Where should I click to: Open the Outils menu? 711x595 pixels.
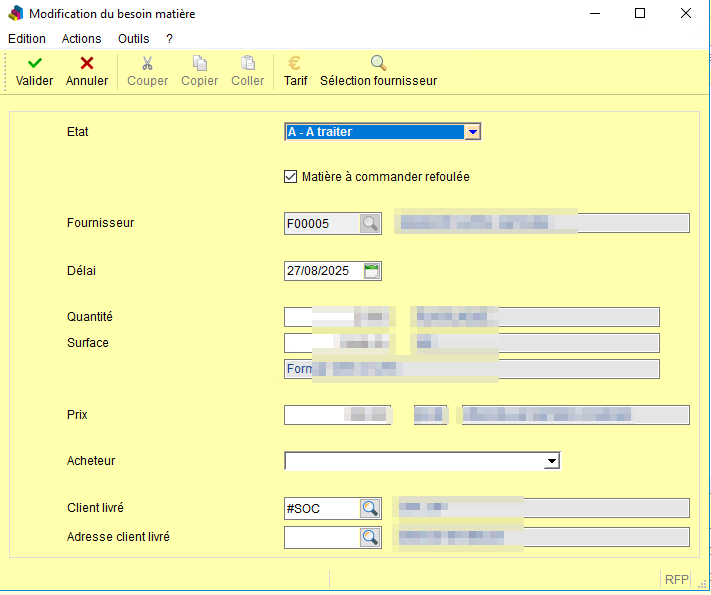click(x=133, y=39)
